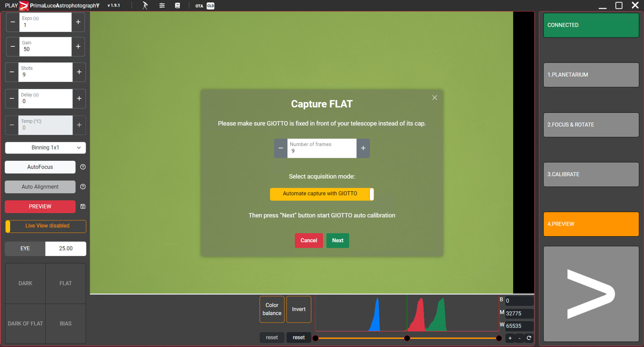Zoom in histogram with plus icon

coord(510,338)
